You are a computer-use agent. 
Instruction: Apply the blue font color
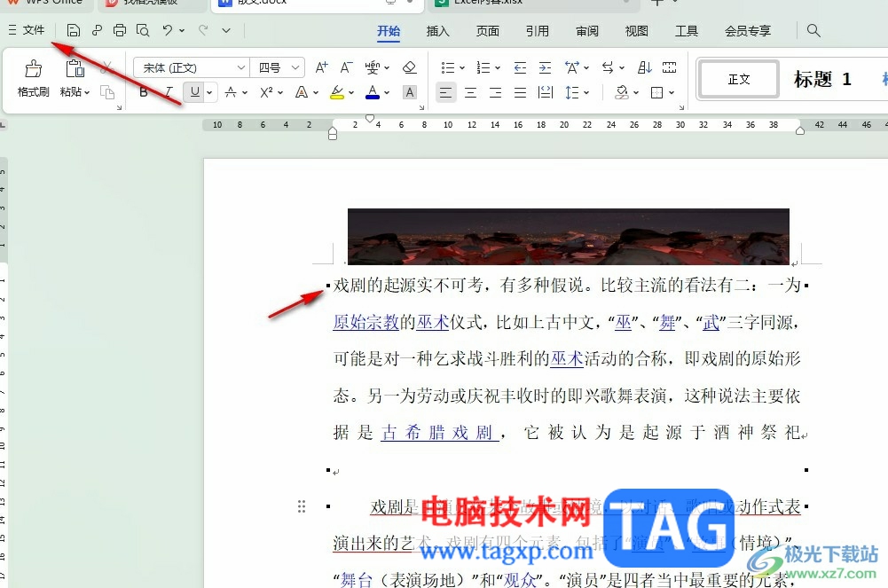372,92
